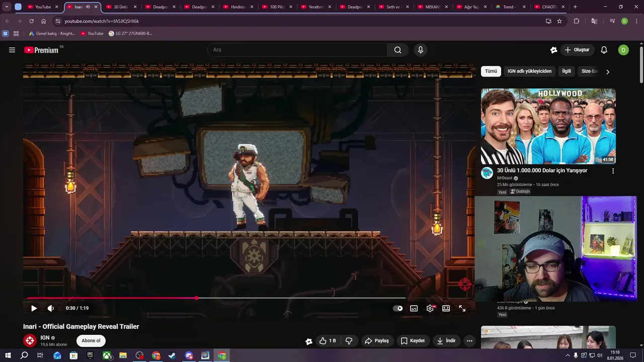The width and height of the screenshot is (644, 362).
Task: Select the İlgili filter chip
Action: pos(567,71)
